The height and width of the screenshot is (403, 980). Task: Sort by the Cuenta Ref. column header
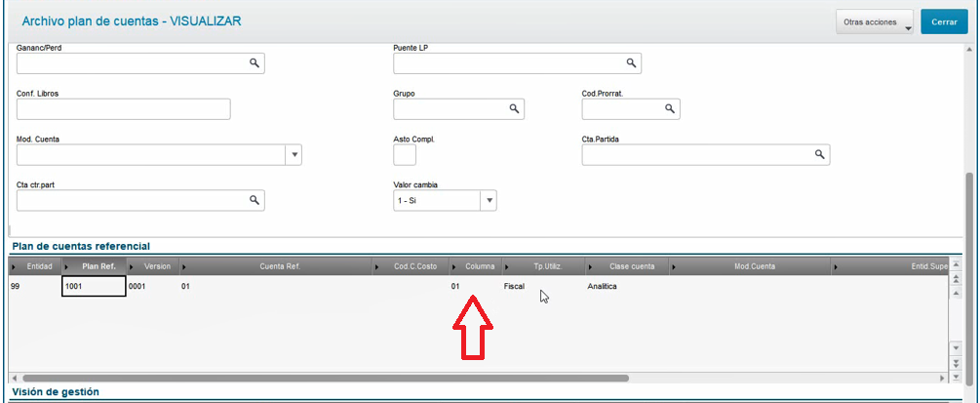click(276, 266)
